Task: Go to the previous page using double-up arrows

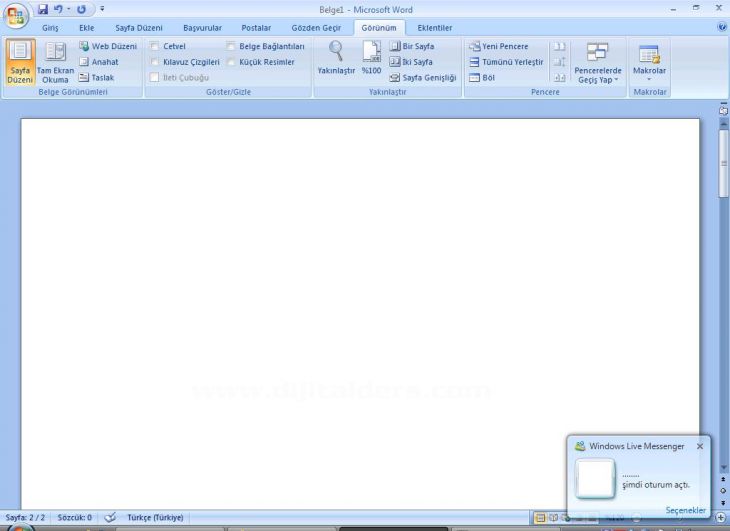Action: coord(723,479)
